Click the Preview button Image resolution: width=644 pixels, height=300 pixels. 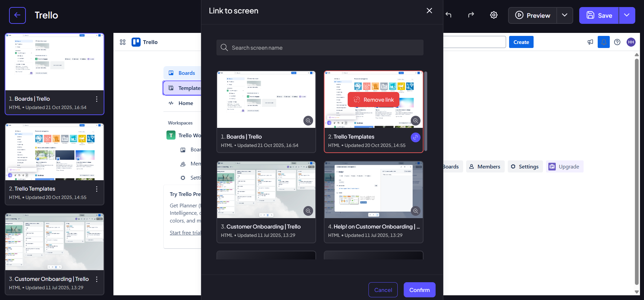point(533,15)
